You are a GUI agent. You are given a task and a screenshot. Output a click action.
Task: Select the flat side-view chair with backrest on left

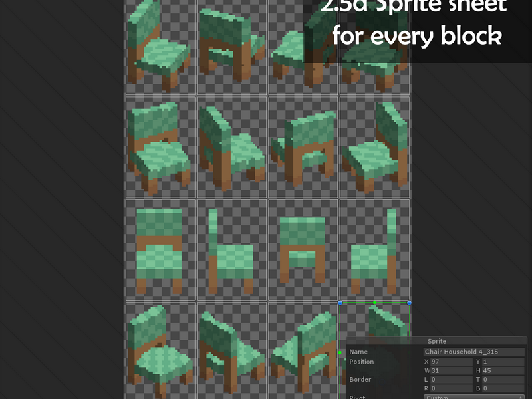click(231, 250)
